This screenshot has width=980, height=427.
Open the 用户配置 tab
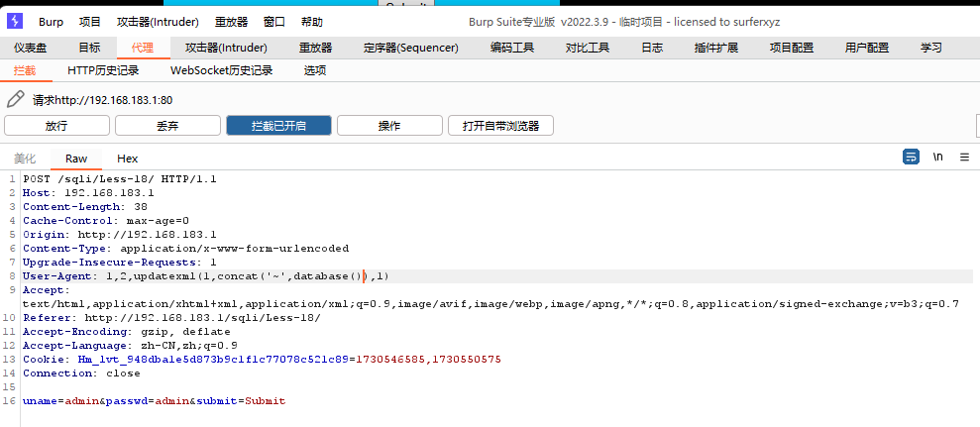pos(867,48)
